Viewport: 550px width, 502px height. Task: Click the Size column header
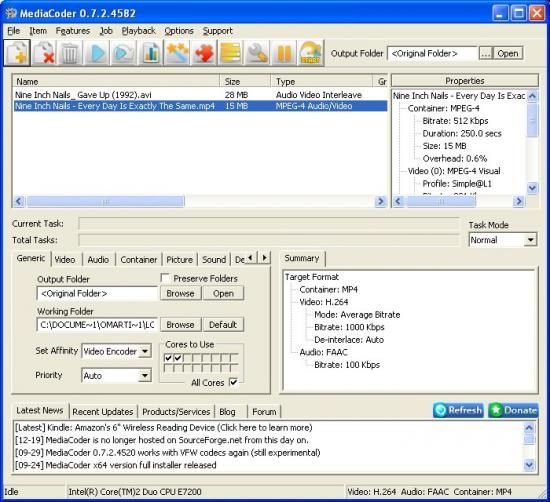(x=245, y=81)
